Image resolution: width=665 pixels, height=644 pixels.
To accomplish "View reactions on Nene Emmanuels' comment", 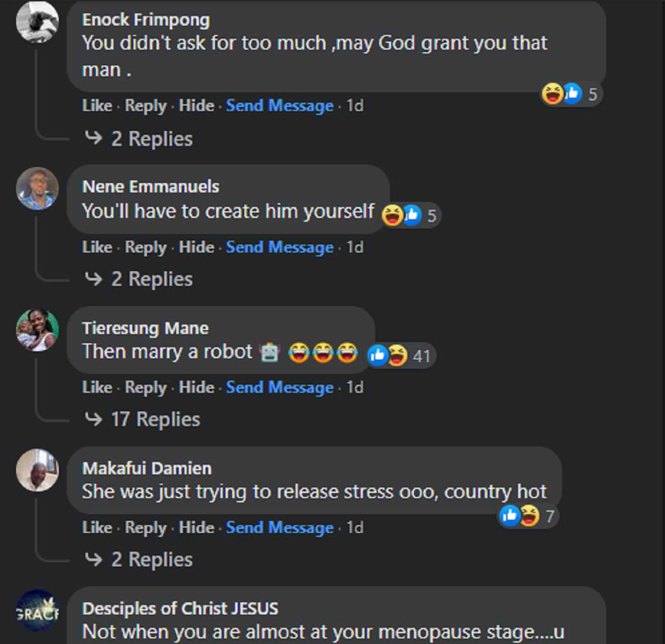I will coord(411,215).
